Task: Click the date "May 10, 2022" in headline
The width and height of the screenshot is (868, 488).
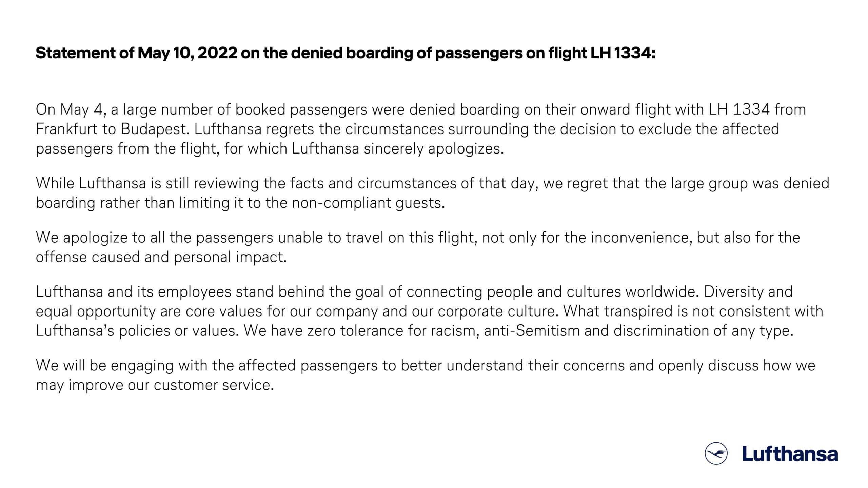Action: tap(188, 54)
